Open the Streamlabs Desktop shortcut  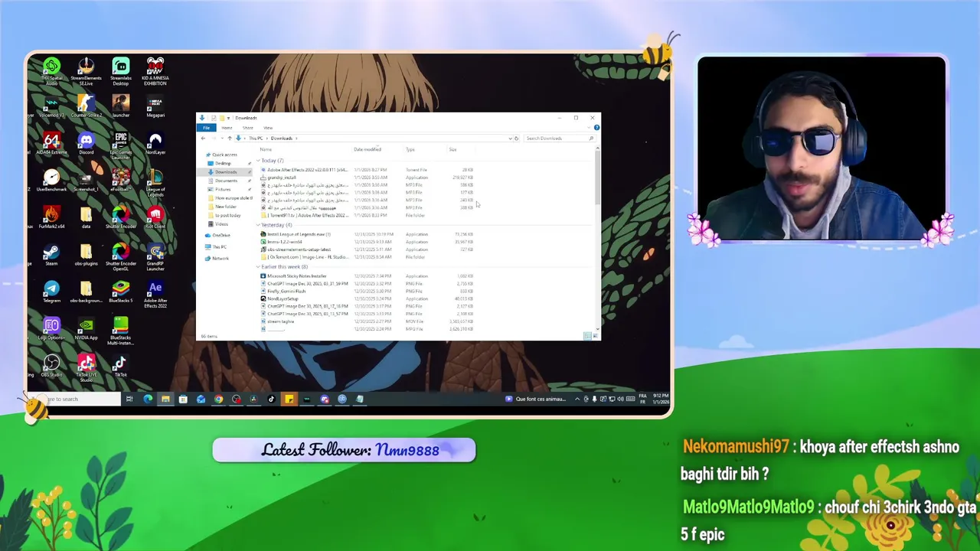click(120, 70)
